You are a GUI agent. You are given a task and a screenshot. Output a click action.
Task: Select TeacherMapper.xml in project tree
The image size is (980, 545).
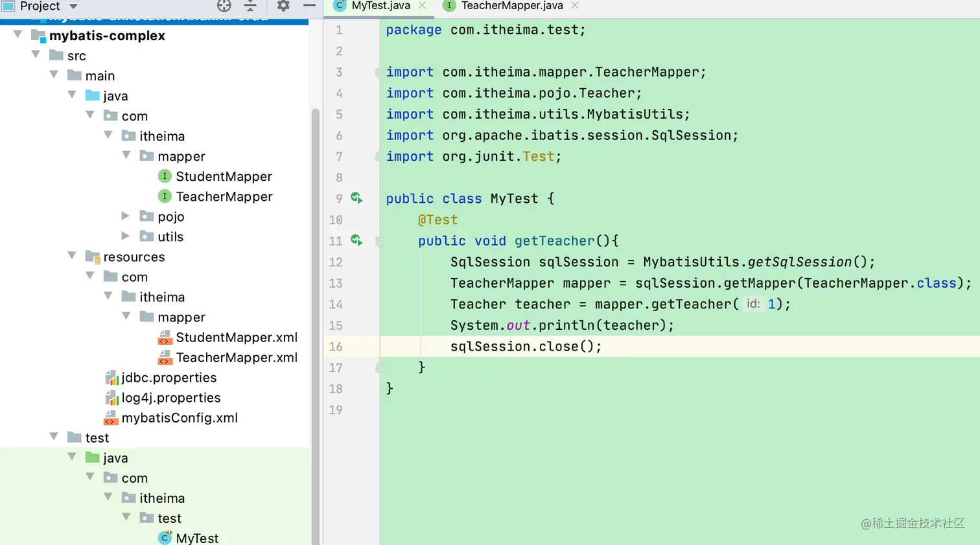(x=237, y=358)
